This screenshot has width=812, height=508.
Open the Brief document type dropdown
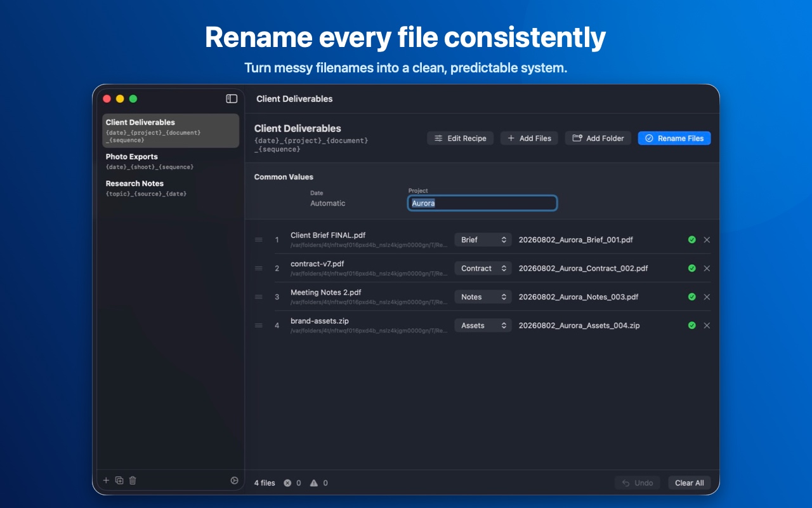(483, 239)
